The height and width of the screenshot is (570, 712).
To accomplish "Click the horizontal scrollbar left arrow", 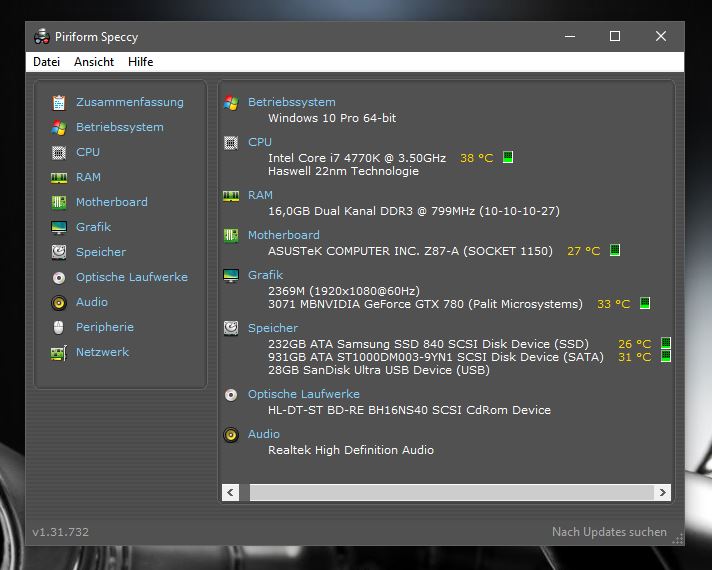I will (231, 492).
